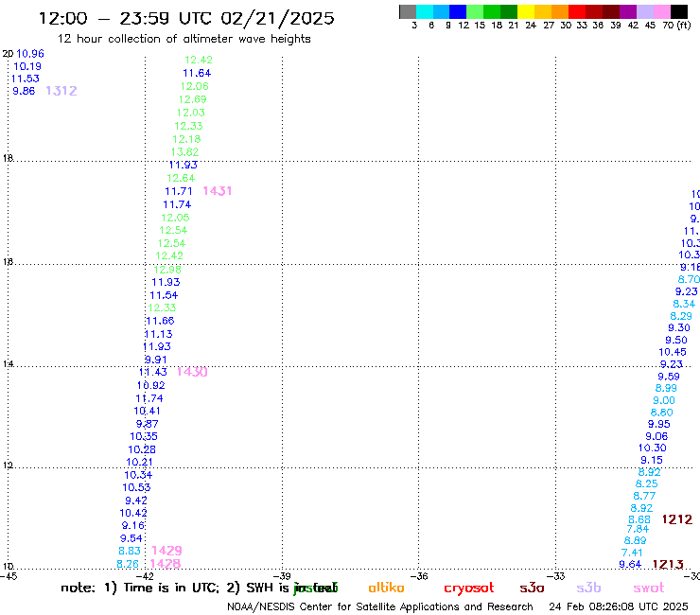Click the wave height value 7.84

click(638, 529)
